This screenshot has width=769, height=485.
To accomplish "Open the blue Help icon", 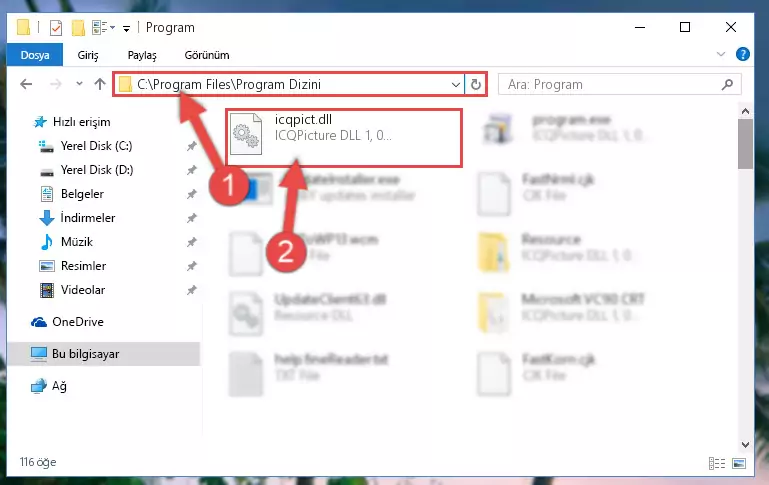I will click(743, 54).
